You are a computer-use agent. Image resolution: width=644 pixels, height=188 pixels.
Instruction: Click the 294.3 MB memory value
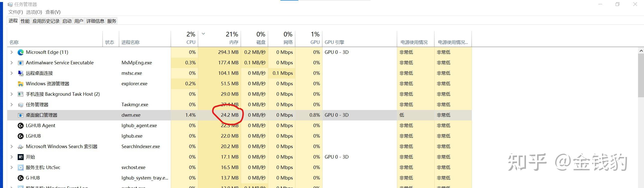tap(228, 52)
